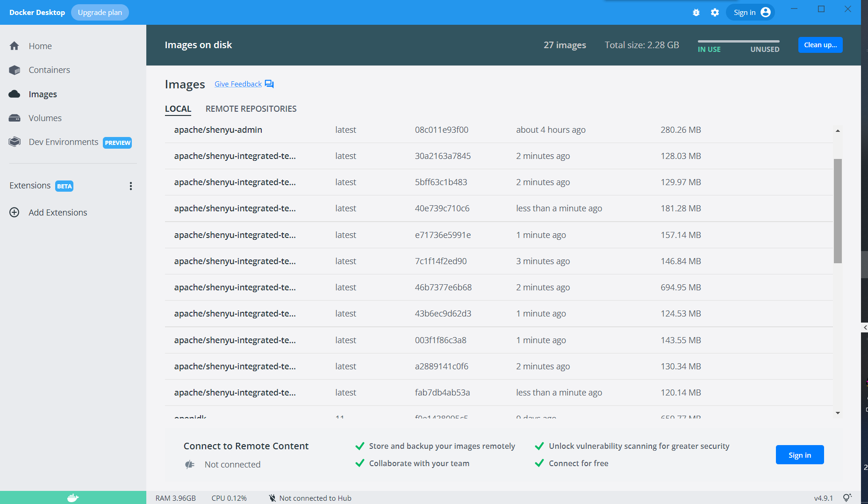Click the Add Extensions plus icon

click(14, 212)
